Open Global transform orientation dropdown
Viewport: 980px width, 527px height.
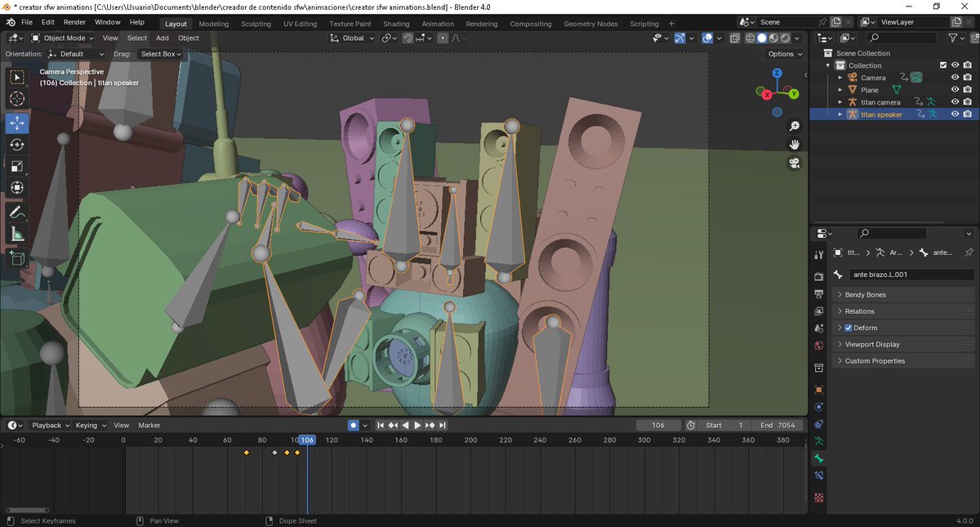click(x=353, y=38)
